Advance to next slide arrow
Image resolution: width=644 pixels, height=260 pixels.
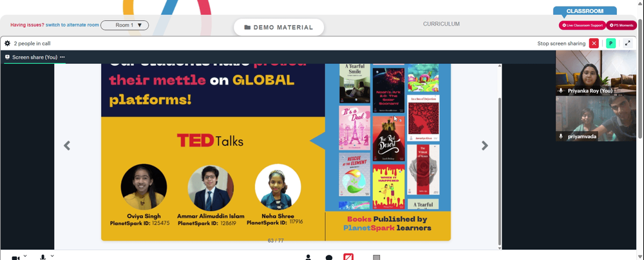[485, 145]
